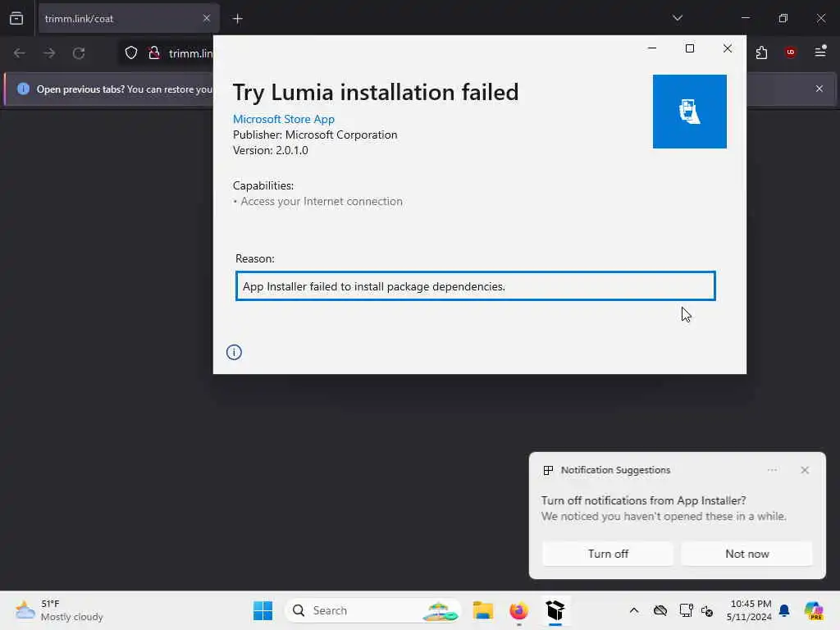
Task: Go forward in browser history
Action: point(49,53)
